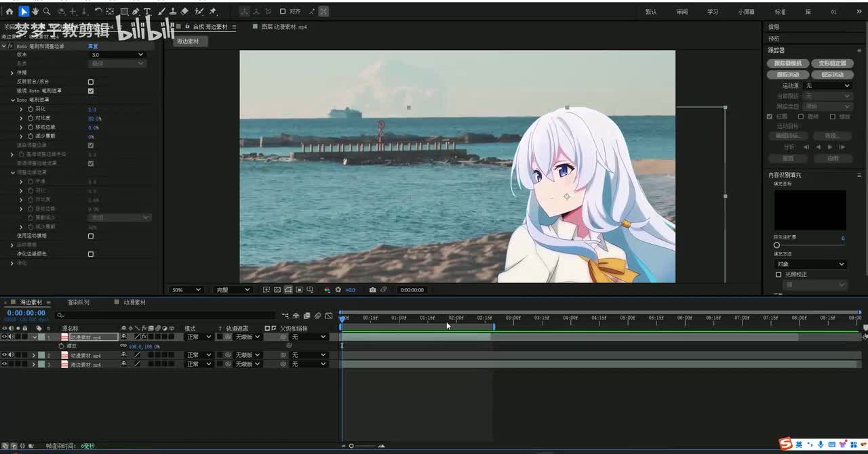Click the scale stopwatch icon under layer 1
Screen dimensions: 868x454
click(62, 346)
